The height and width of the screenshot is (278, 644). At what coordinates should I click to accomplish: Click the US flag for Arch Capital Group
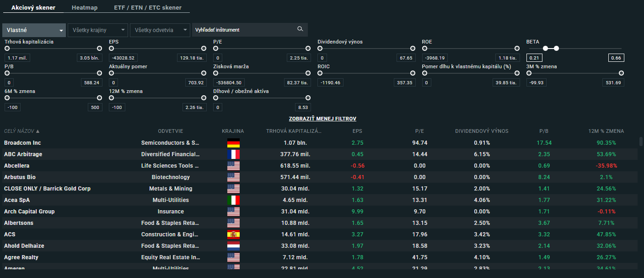tap(233, 212)
